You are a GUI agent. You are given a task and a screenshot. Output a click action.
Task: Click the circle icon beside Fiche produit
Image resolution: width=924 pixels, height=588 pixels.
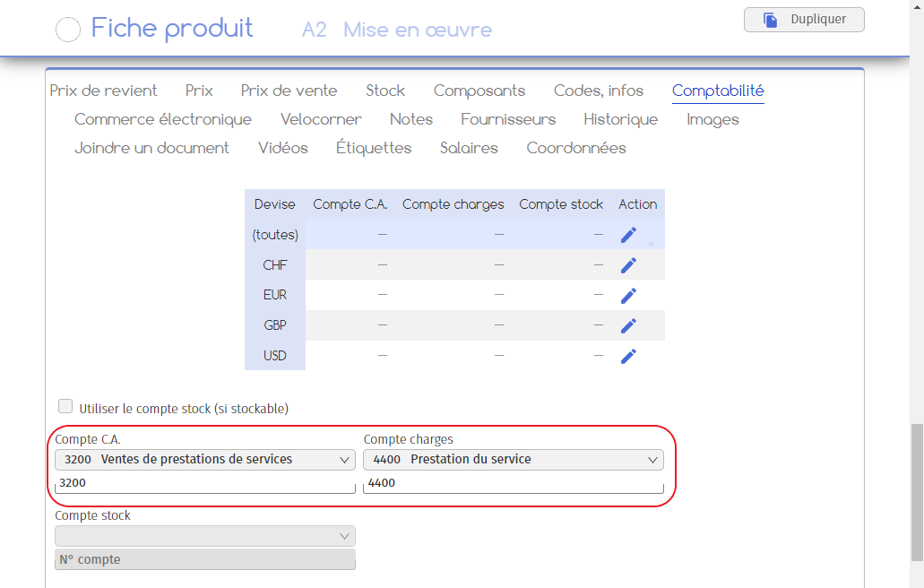click(x=68, y=30)
